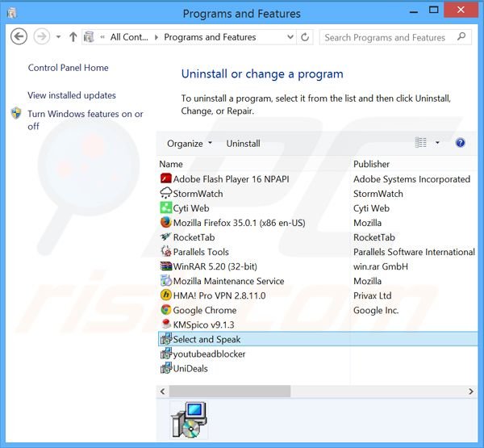
Task: Click the Adobe Flash Player icon
Action: (x=165, y=179)
